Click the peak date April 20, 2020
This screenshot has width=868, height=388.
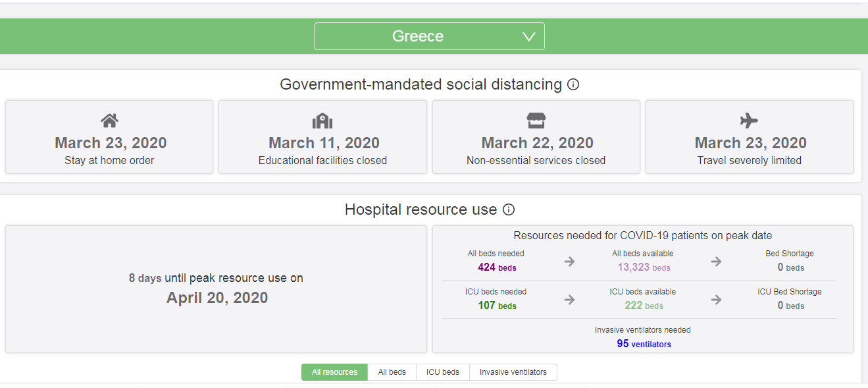[x=217, y=298]
